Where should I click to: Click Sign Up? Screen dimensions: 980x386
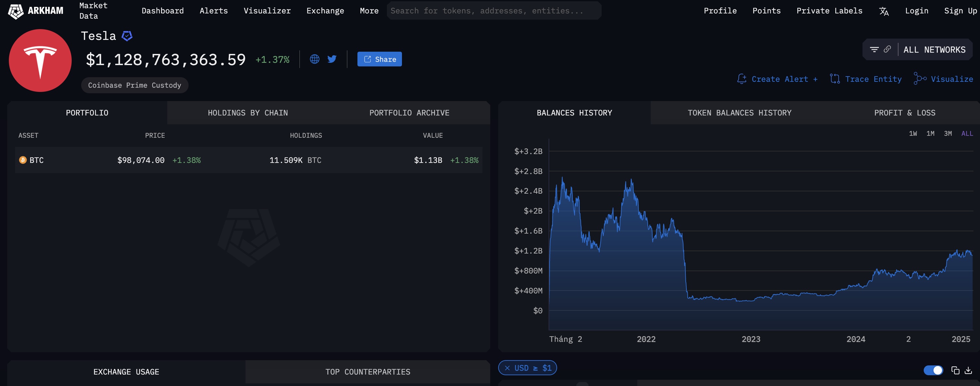(x=960, y=11)
